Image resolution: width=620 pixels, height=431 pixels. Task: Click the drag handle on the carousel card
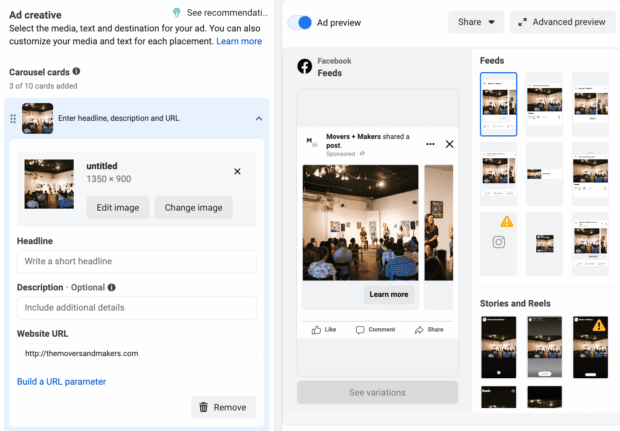pyautogui.click(x=13, y=119)
